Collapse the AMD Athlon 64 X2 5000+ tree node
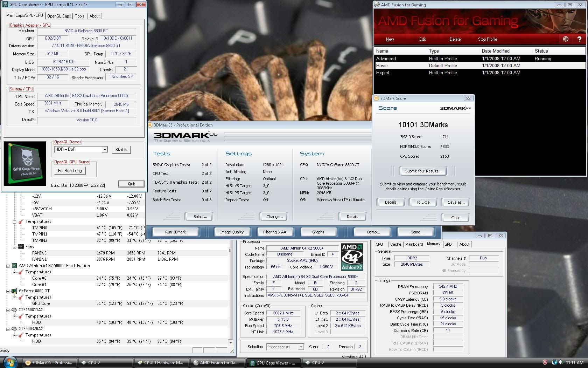588x368 pixels. (x=8, y=266)
